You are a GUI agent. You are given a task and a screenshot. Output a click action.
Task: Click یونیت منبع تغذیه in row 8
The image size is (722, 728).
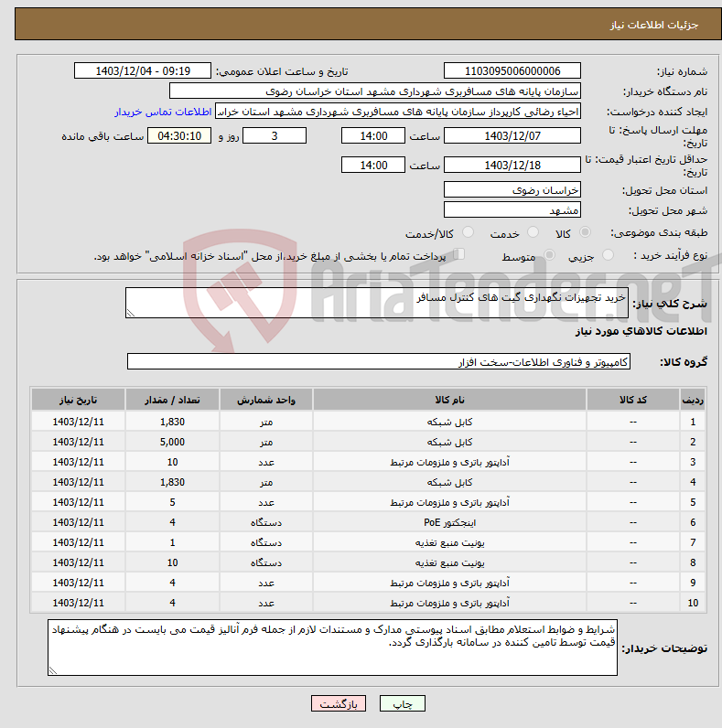[449, 562]
